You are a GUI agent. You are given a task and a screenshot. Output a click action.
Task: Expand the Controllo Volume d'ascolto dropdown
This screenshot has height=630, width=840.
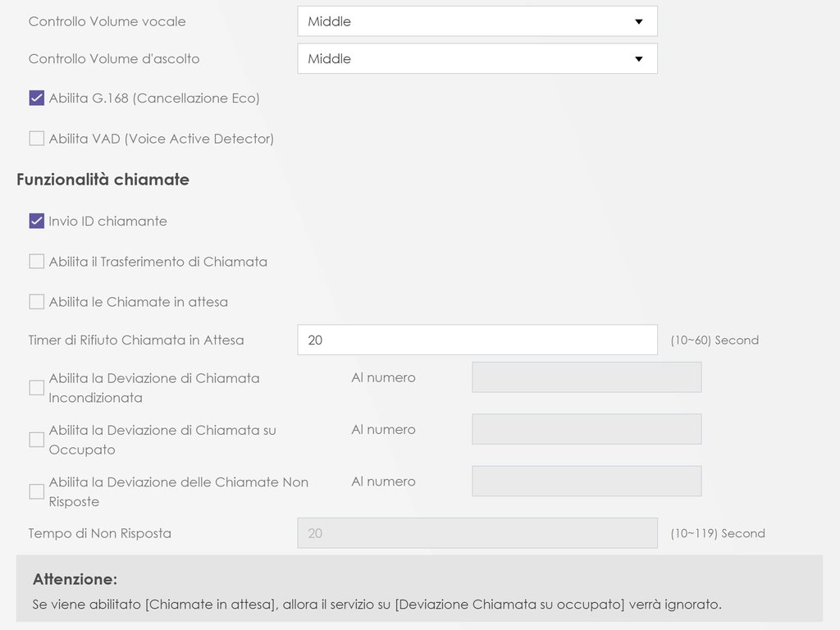[x=477, y=59]
